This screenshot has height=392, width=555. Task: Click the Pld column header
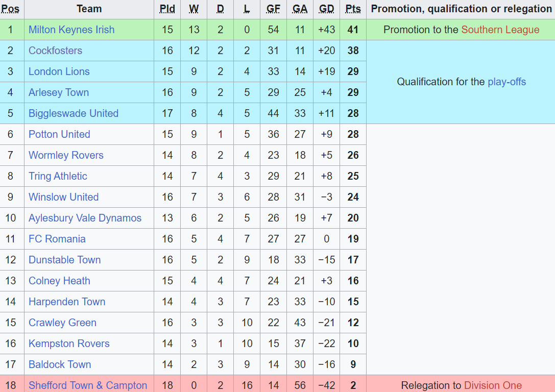click(167, 9)
